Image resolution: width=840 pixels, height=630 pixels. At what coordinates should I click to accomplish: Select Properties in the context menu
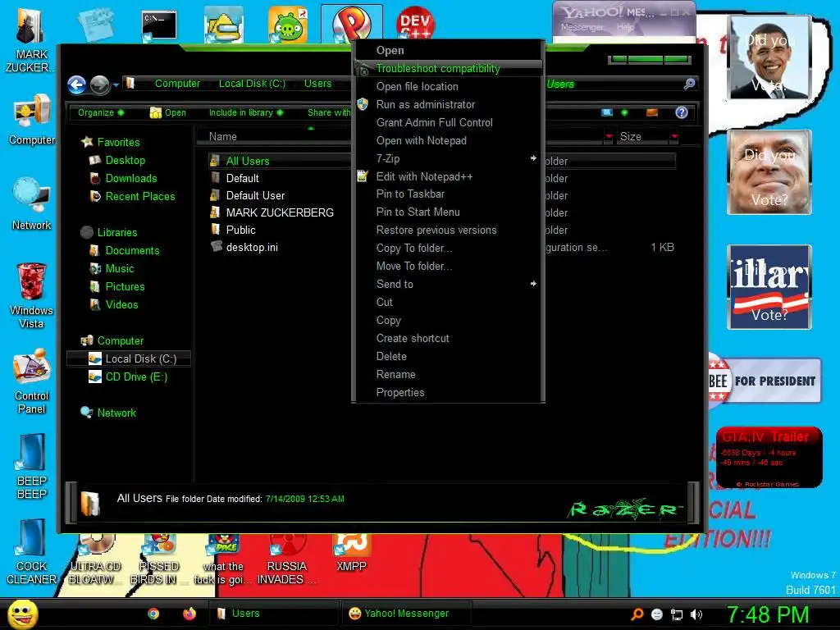448,393
